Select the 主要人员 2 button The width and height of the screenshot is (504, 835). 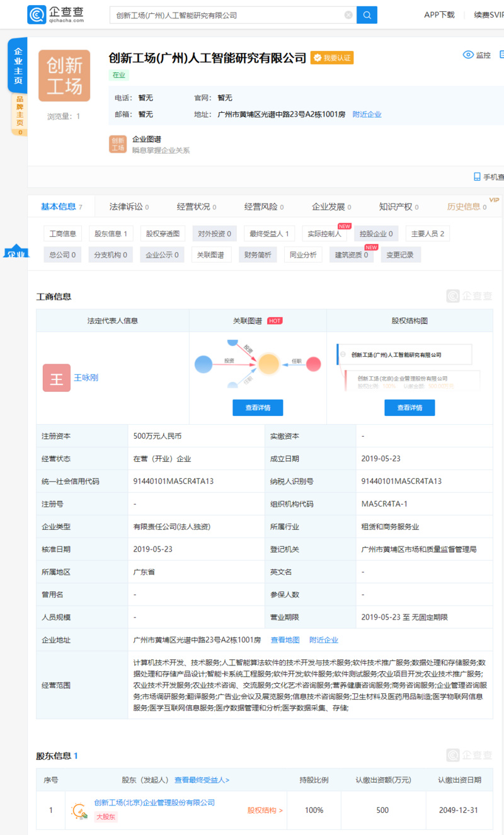[428, 234]
